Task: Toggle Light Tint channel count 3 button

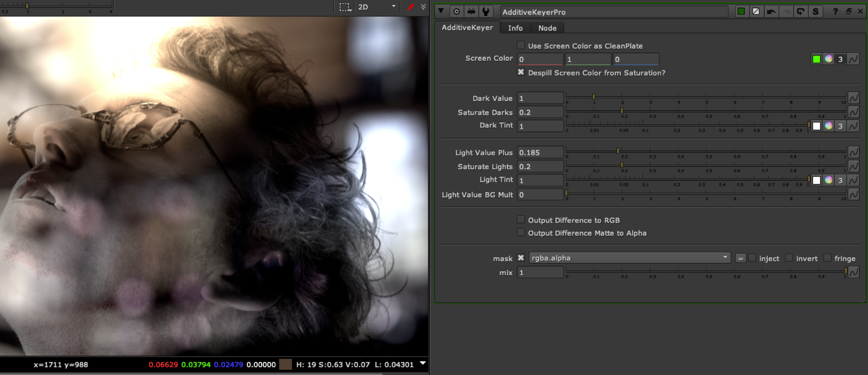Action: [840, 180]
